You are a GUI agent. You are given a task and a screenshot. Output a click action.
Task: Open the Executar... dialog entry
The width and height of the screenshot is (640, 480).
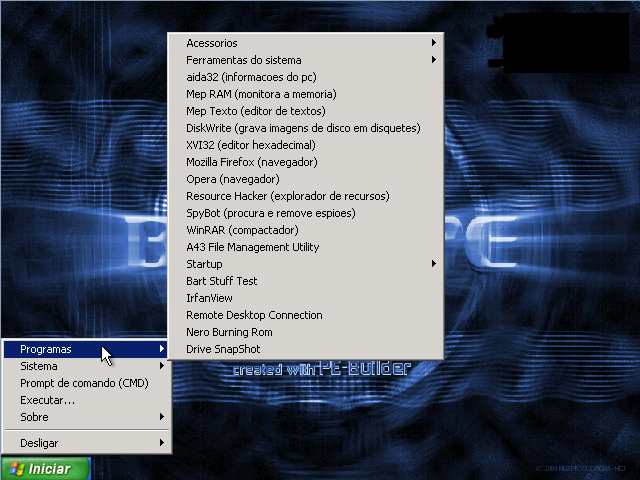coord(87,400)
